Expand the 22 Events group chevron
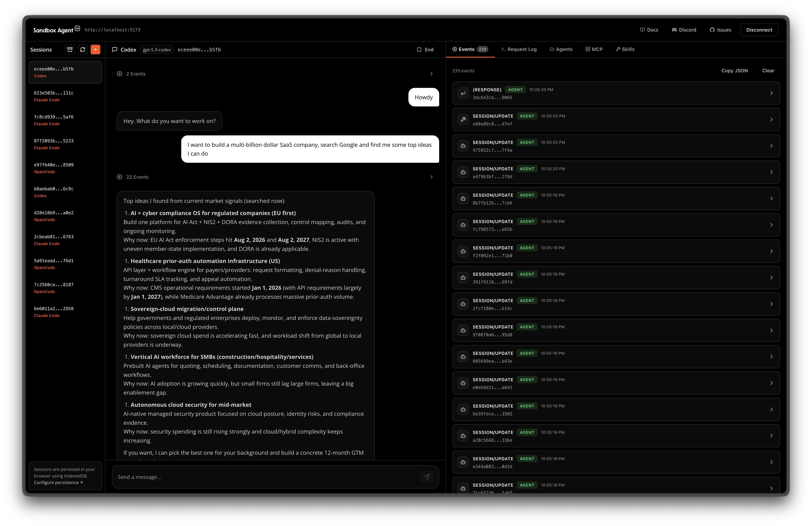The height and width of the screenshot is (526, 812). [431, 177]
